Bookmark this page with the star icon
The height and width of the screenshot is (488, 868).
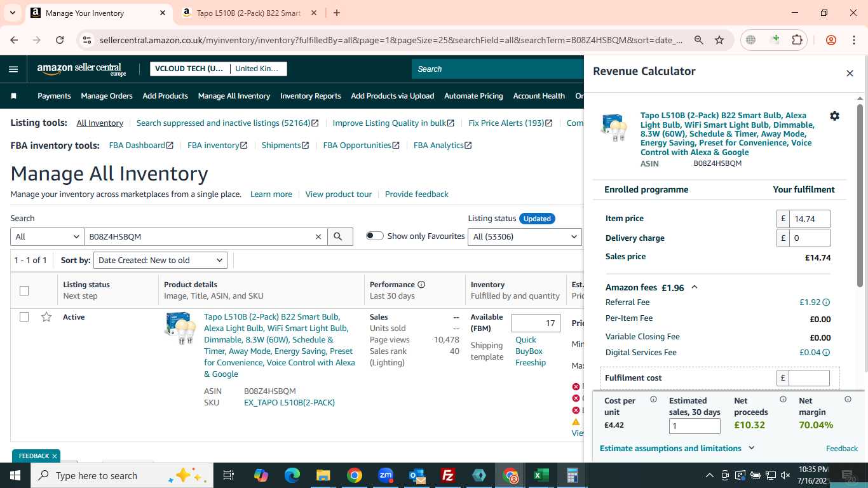pos(719,39)
